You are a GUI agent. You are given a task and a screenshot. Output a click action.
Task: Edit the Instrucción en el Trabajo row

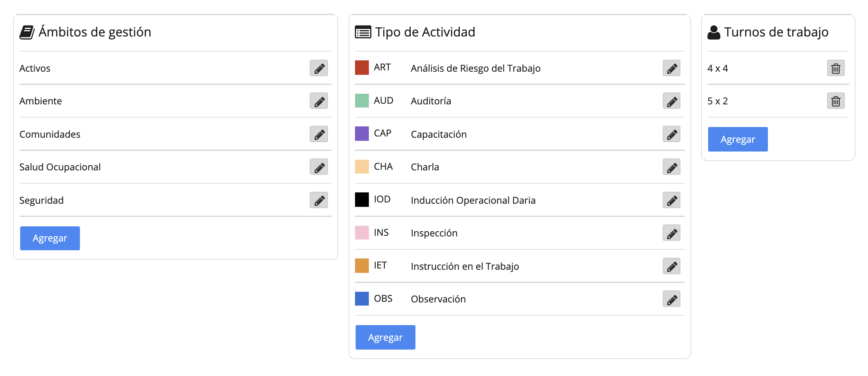[672, 266]
